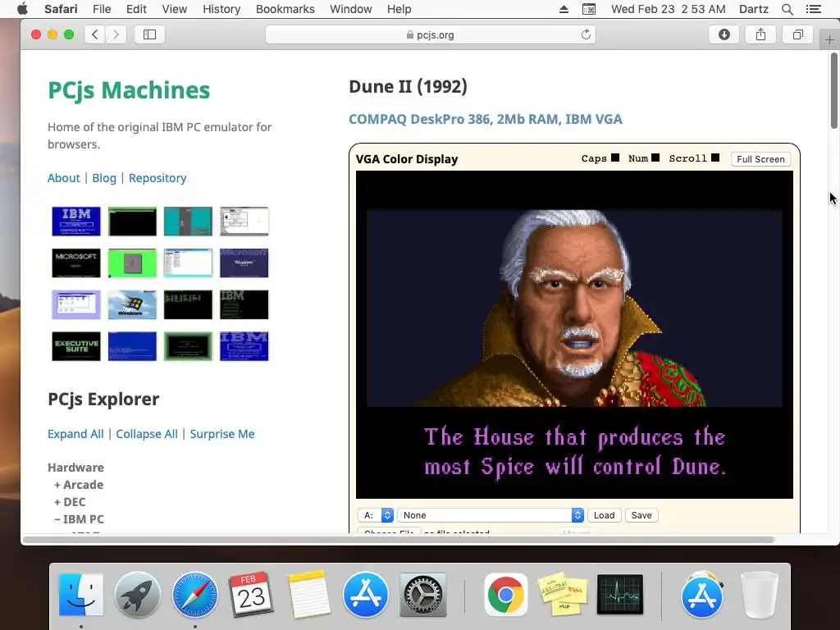Click the Safari compass in the Dock
The image size is (840, 630).
point(195,595)
